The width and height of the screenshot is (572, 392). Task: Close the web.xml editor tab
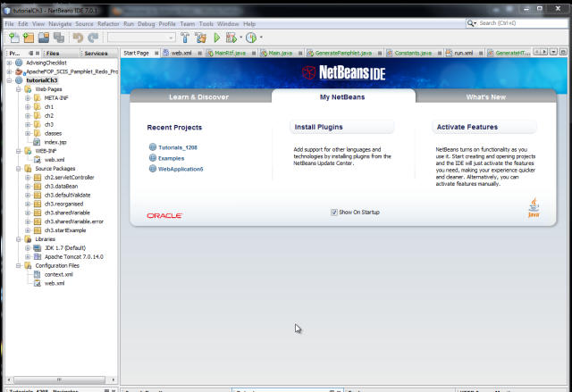click(200, 54)
